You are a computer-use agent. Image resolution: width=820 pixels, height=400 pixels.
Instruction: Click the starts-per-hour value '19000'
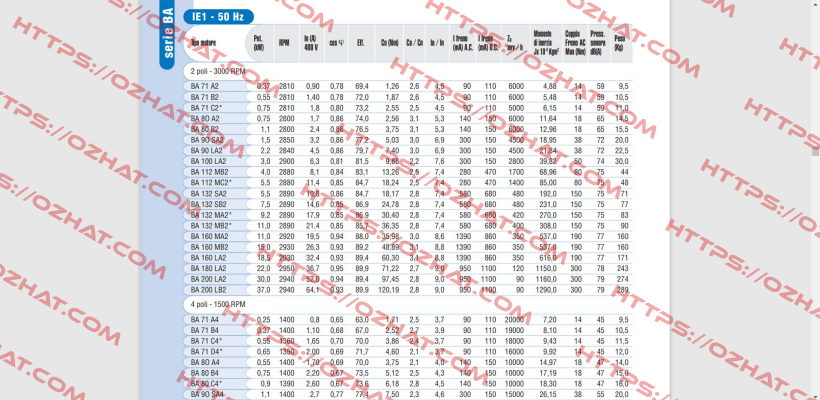(x=515, y=330)
